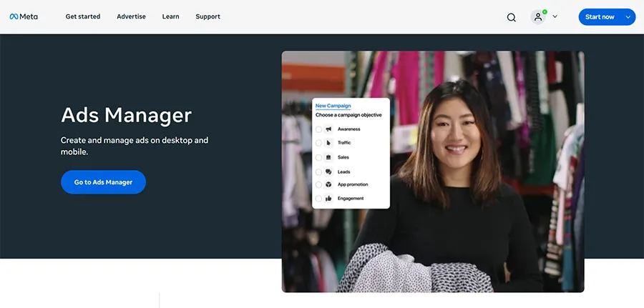The height and width of the screenshot is (308, 644).
Task: Click the Sales shopping bag icon
Action: coord(328,157)
